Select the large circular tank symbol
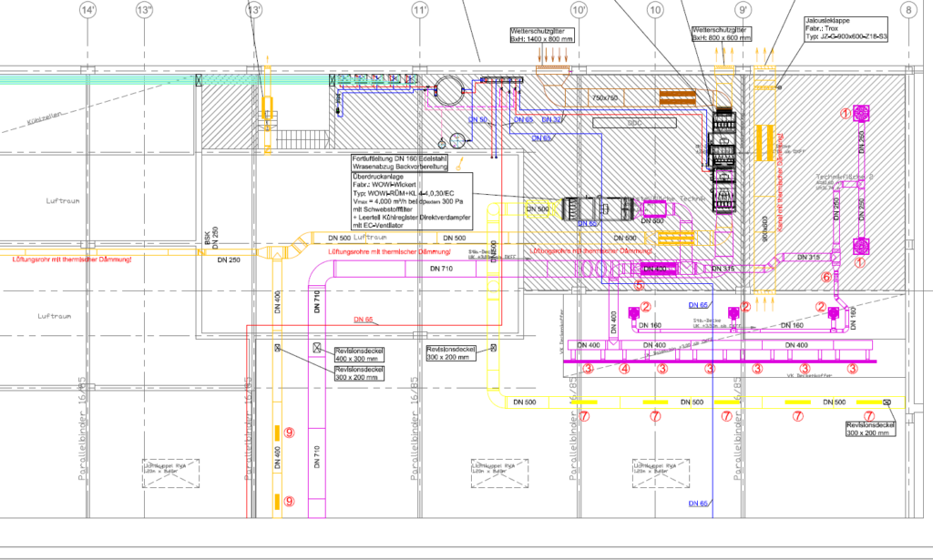Screen dimensions: 933x560 449,89
